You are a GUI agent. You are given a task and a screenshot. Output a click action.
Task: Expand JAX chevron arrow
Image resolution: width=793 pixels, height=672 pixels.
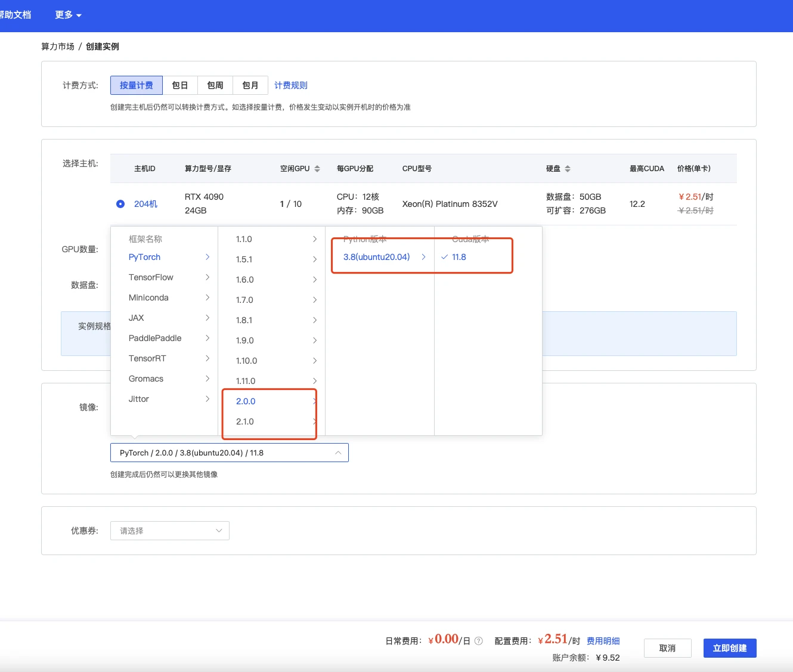click(x=207, y=318)
